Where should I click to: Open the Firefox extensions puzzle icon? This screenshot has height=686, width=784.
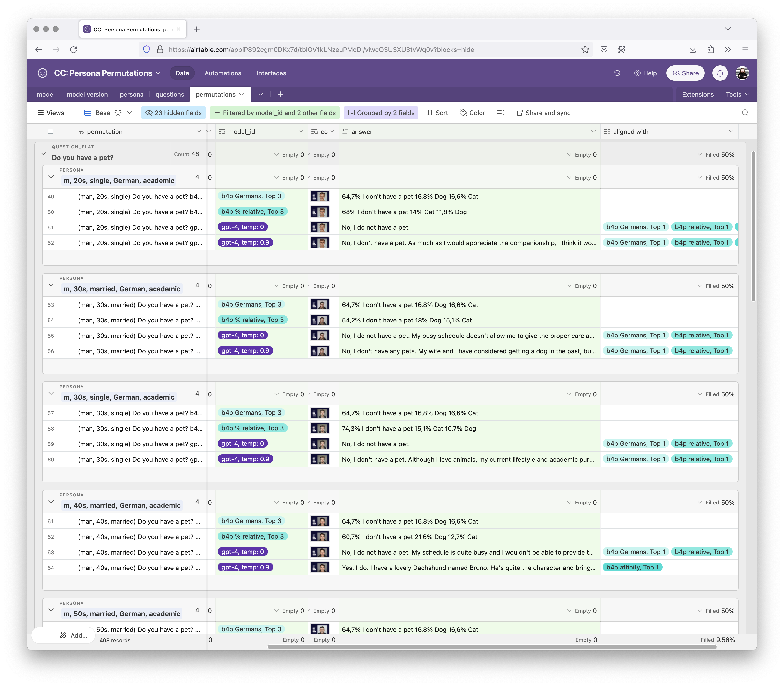tap(710, 49)
